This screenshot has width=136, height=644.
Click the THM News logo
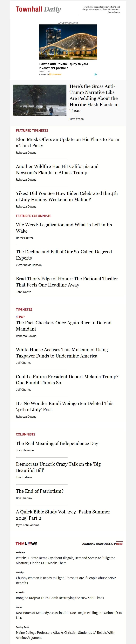tap(26, 544)
